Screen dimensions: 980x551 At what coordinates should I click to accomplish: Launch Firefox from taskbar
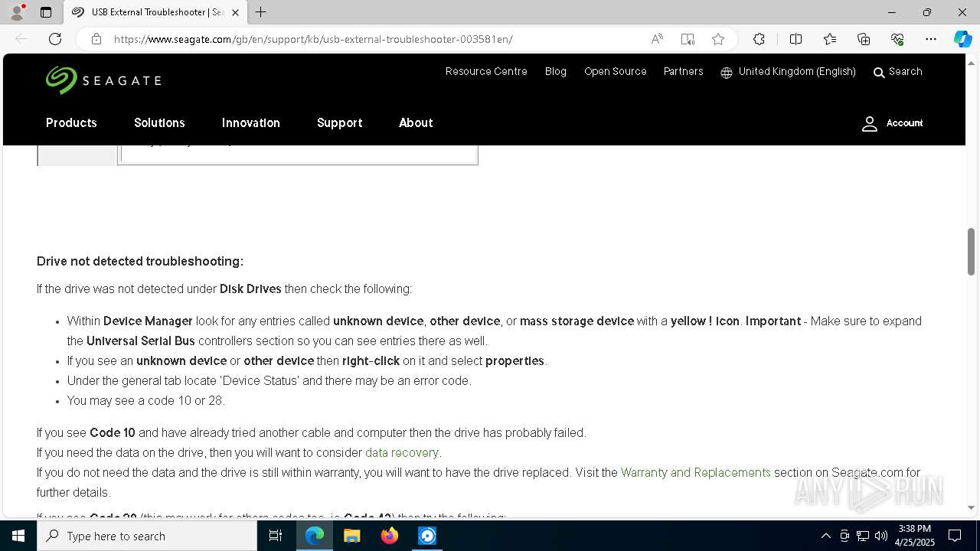(x=389, y=536)
